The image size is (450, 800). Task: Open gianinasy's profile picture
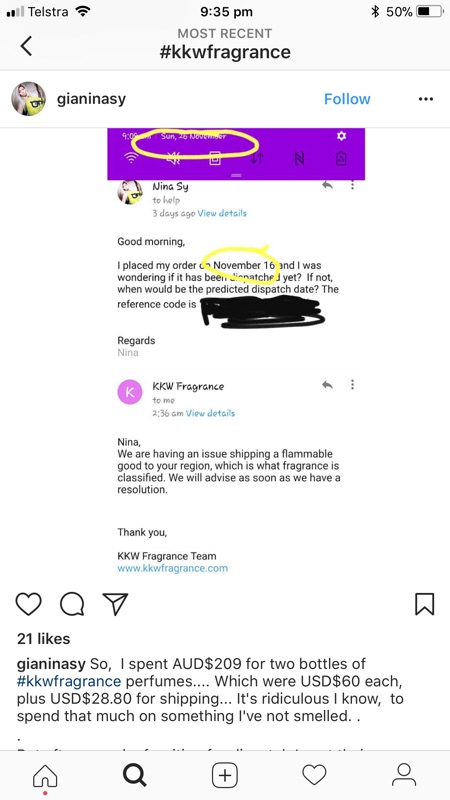[x=29, y=98]
